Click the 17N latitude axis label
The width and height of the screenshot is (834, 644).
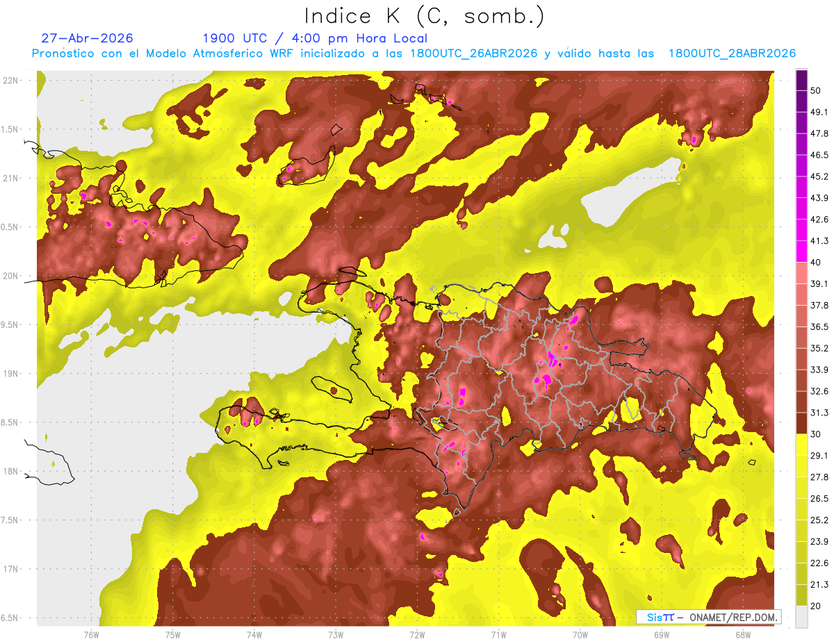[x=10, y=569]
